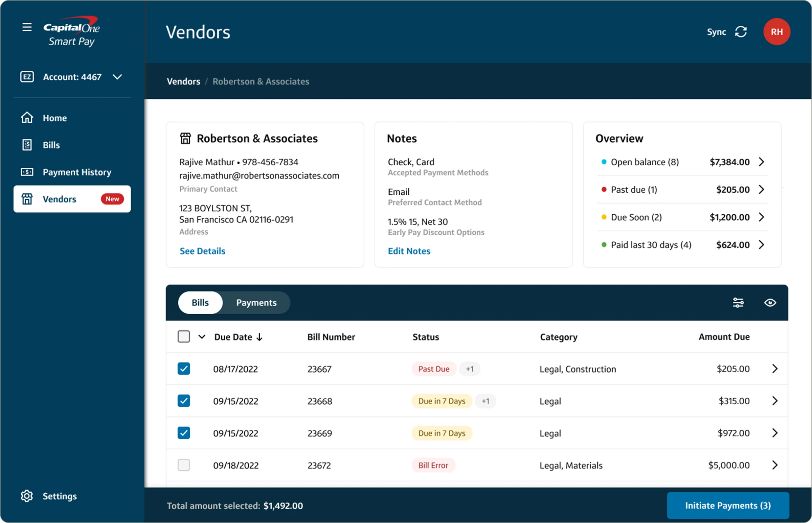Click the Settings gear icon

(x=27, y=496)
